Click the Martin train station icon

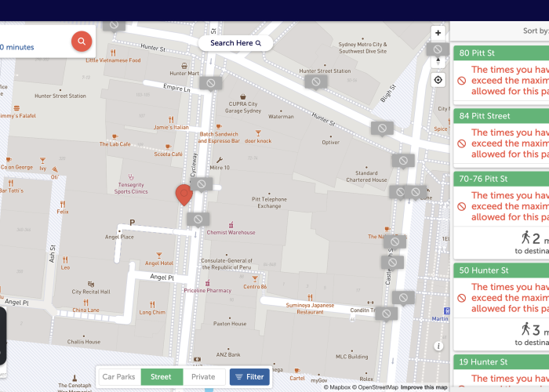pos(447,310)
